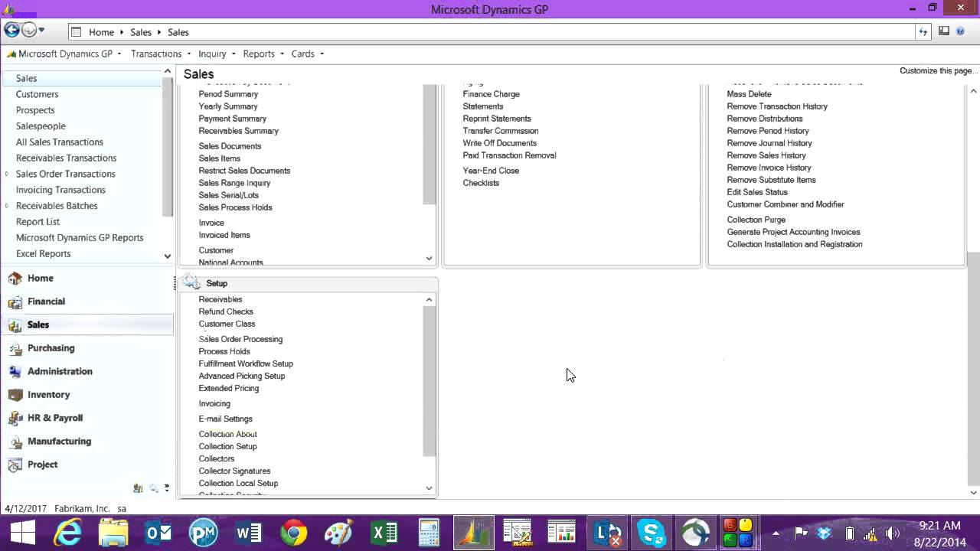This screenshot has width=980, height=551.
Task: Click the Project navigation pane icon
Action: pos(15,465)
